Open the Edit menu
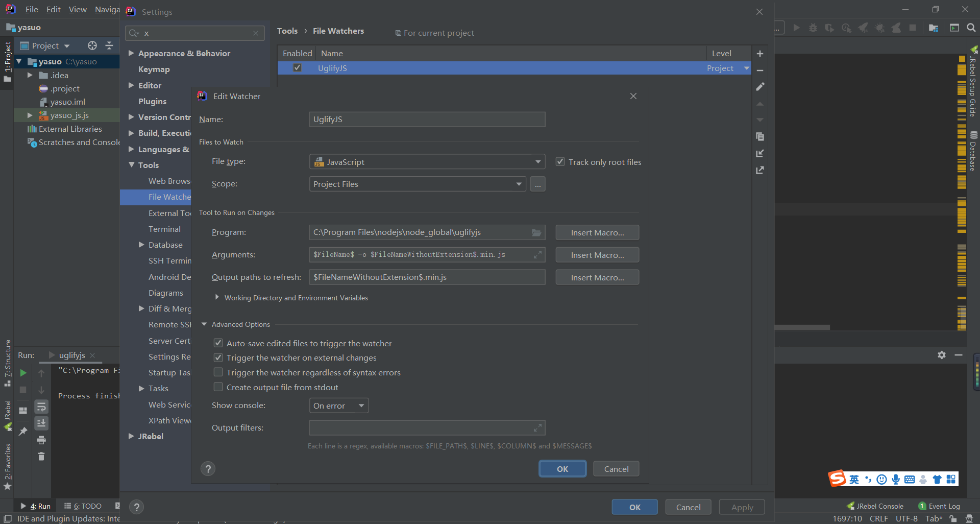 (53, 9)
